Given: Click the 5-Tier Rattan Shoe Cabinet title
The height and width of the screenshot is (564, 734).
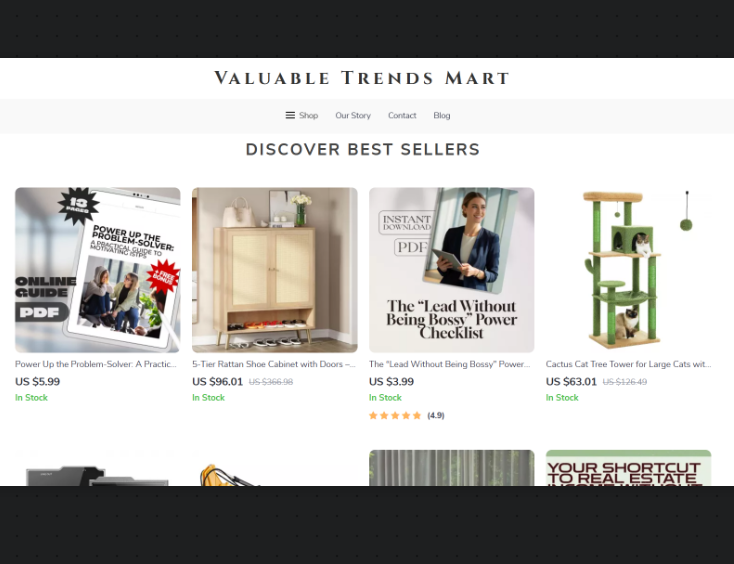Looking at the screenshot, I should (x=274, y=364).
